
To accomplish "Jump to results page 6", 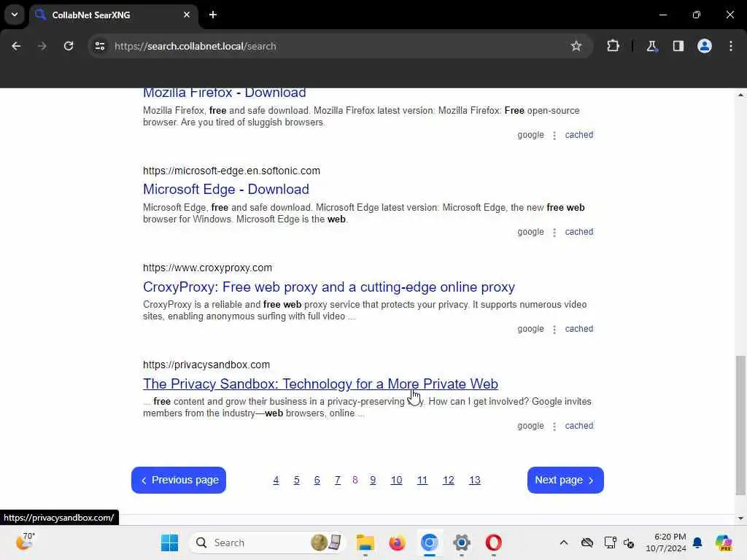I will [x=317, y=480].
